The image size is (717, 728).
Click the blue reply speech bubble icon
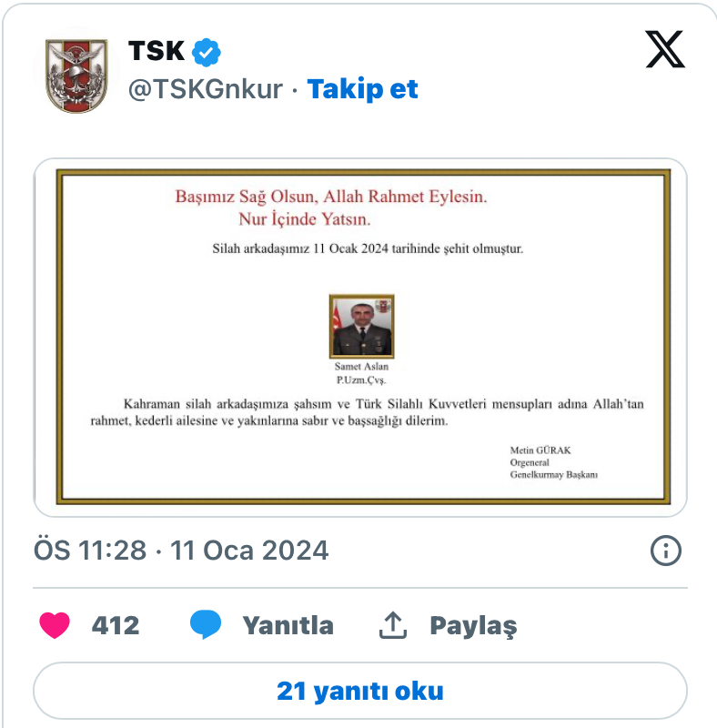point(206,624)
